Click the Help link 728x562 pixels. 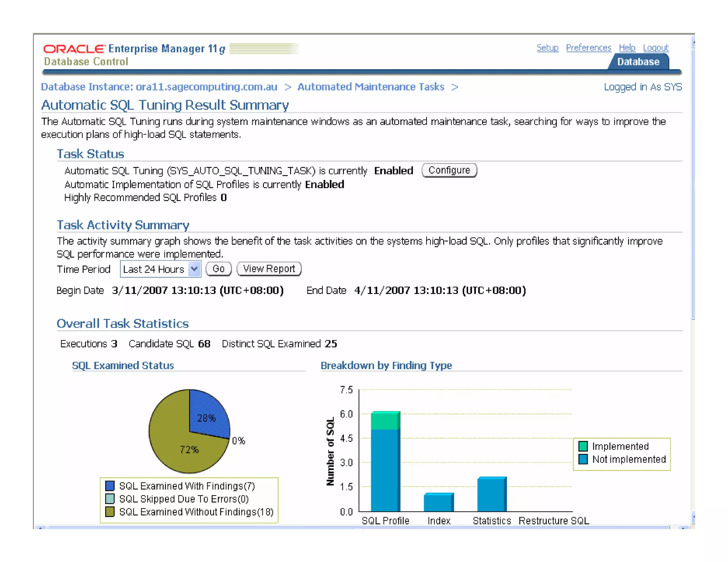[x=627, y=48]
